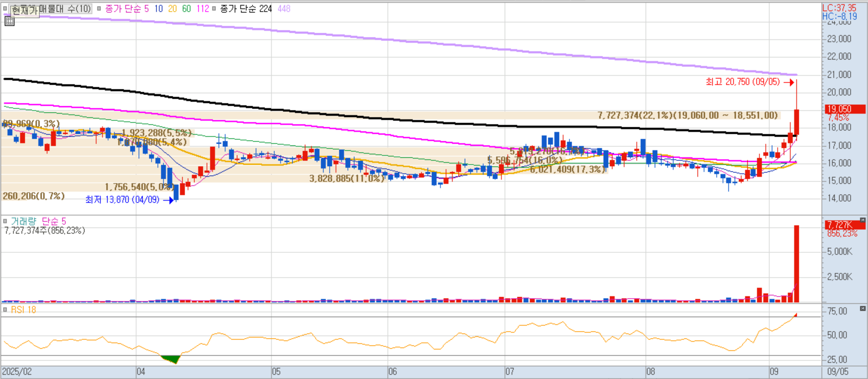Toggle square marker before RSI 18
The height and width of the screenshot is (379, 868).
pyautogui.click(x=5, y=309)
